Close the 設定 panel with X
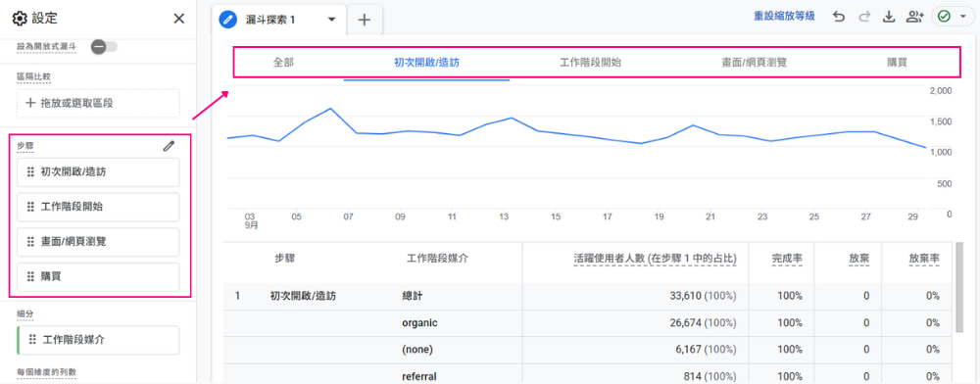The image size is (980, 384). (178, 19)
